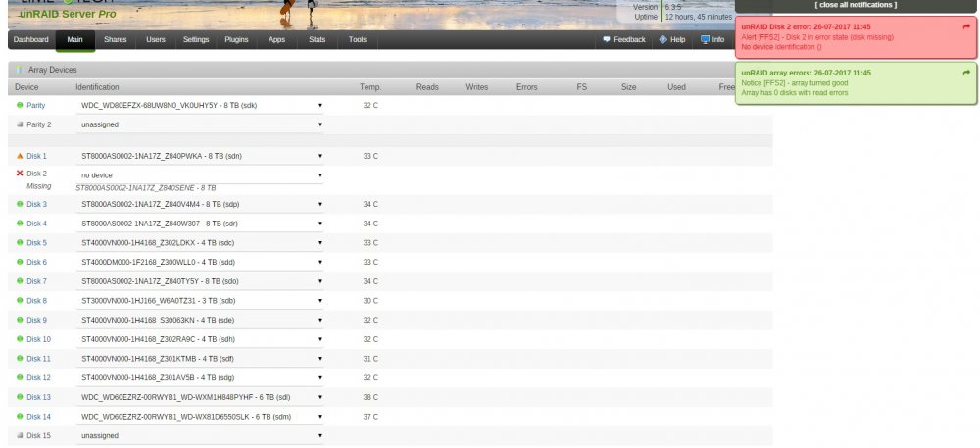Open the Shares tab
980x448 pixels.
coord(115,39)
